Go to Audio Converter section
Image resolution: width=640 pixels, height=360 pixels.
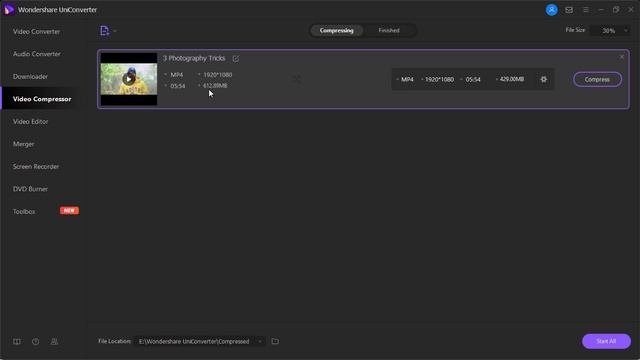tap(37, 54)
